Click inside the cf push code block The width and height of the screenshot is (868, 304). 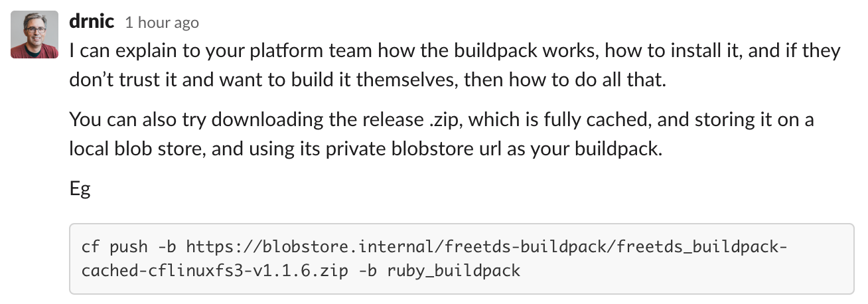click(x=461, y=259)
